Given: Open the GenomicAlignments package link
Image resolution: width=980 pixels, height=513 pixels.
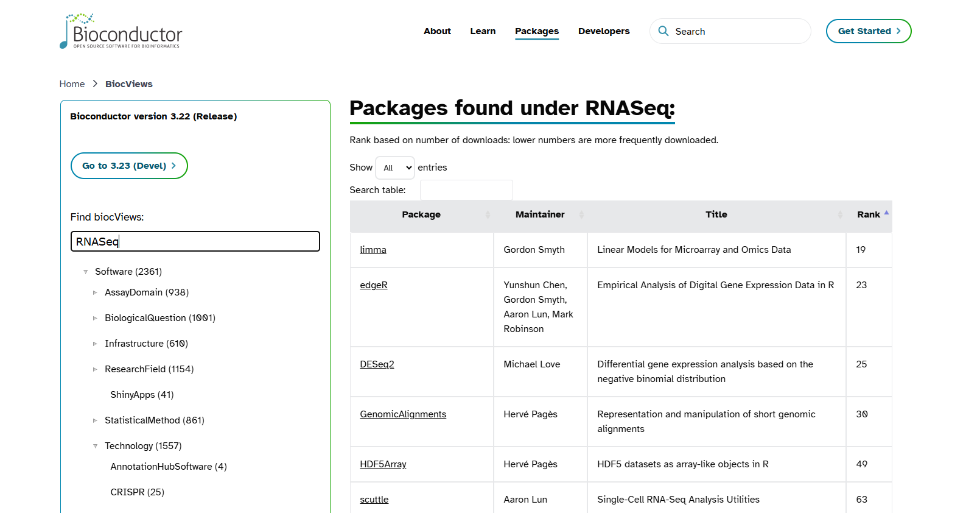Looking at the screenshot, I should tap(402, 414).
